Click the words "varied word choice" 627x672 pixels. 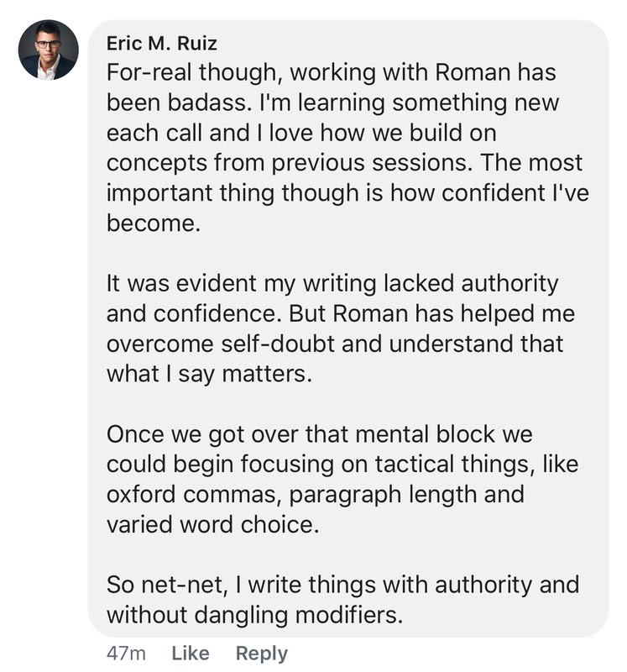[214, 523]
